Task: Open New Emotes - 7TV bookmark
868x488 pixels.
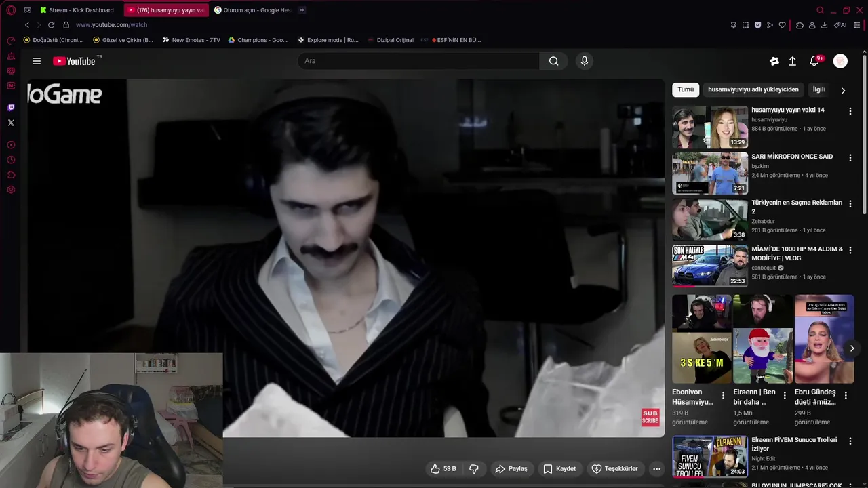Action: pos(191,40)
